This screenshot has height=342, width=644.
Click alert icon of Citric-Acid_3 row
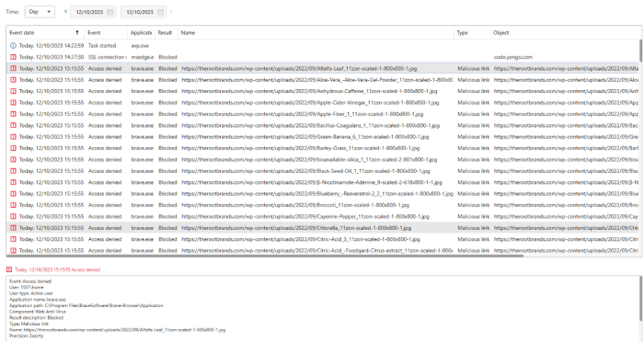click(x=13, y=239)
